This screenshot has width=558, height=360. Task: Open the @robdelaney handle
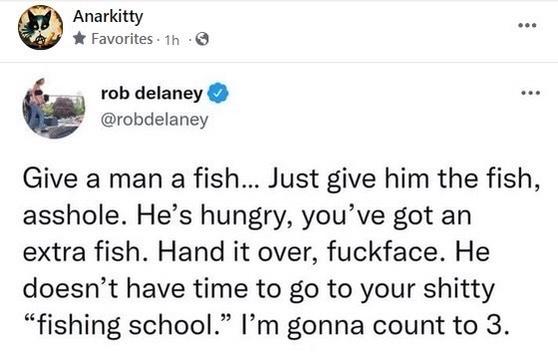(x=155, y=120)
